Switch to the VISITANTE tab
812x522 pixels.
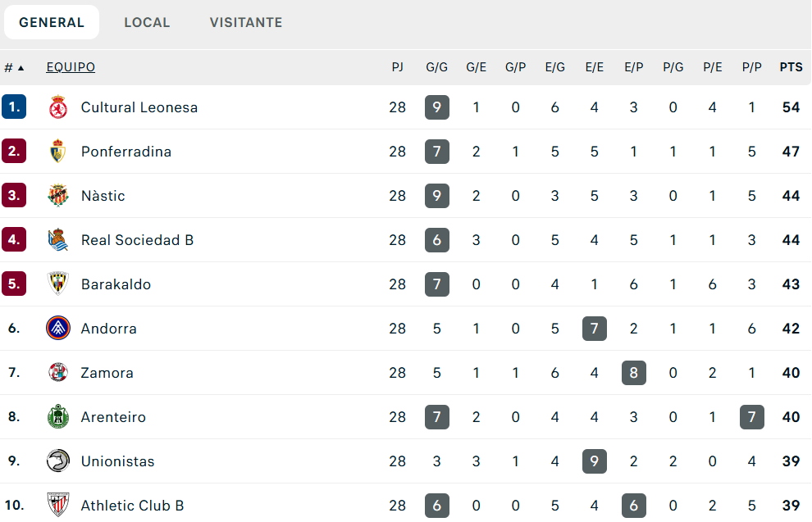(x=246, y=23)
